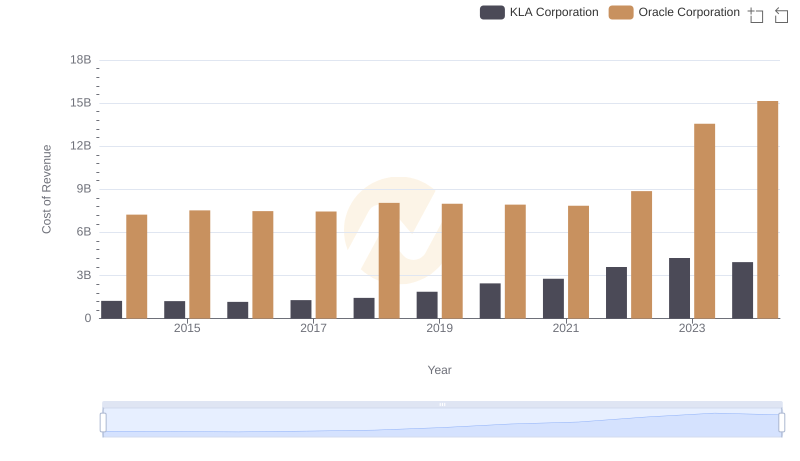Click the Oracle bar for 2021

coord(579,262)
